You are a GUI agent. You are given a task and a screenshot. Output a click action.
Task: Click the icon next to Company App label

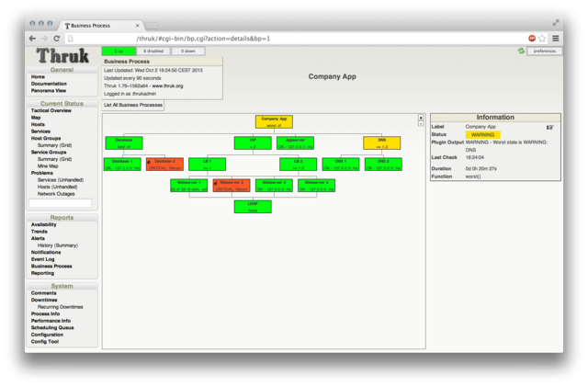pyautogui.click(x=549, y=127)
